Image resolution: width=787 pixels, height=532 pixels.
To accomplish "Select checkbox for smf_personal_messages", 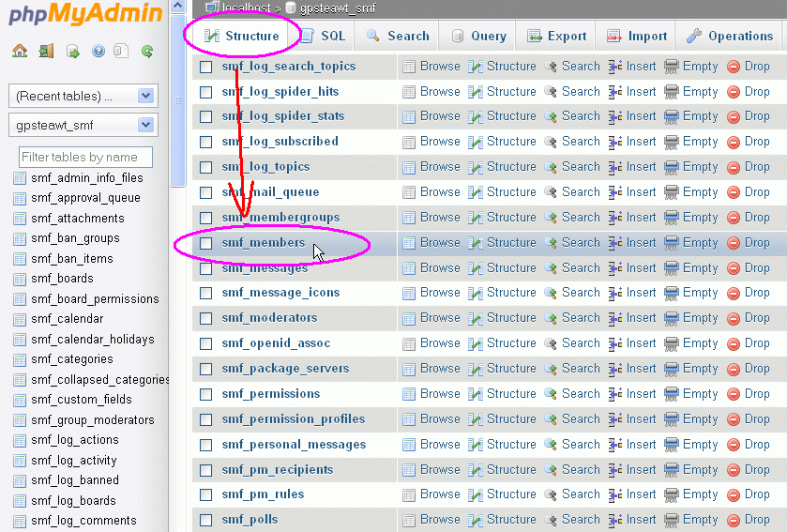I will click(205, 445).
